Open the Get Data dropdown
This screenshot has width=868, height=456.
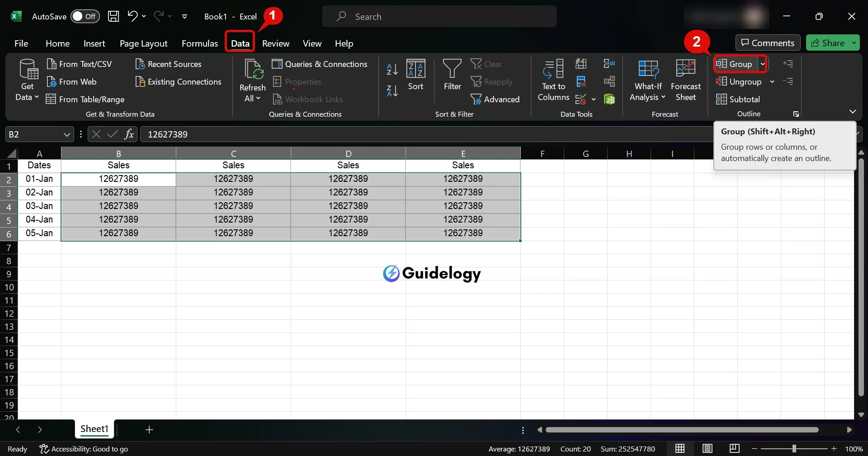28,81
